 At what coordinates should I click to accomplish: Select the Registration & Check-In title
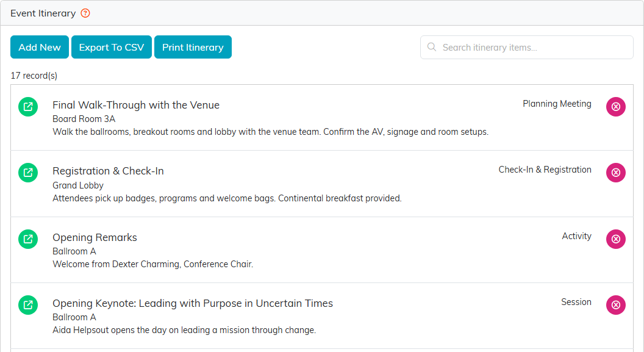[108, 171]
